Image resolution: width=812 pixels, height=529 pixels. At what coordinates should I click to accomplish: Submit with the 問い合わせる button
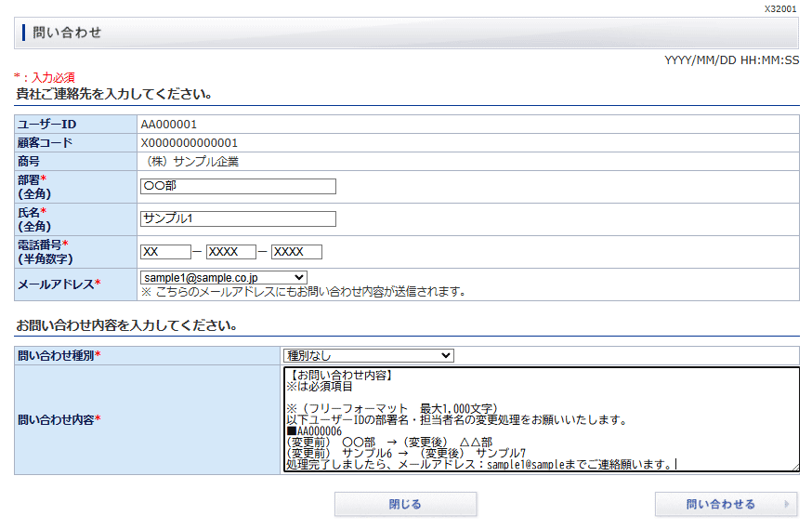pos(720,504)
